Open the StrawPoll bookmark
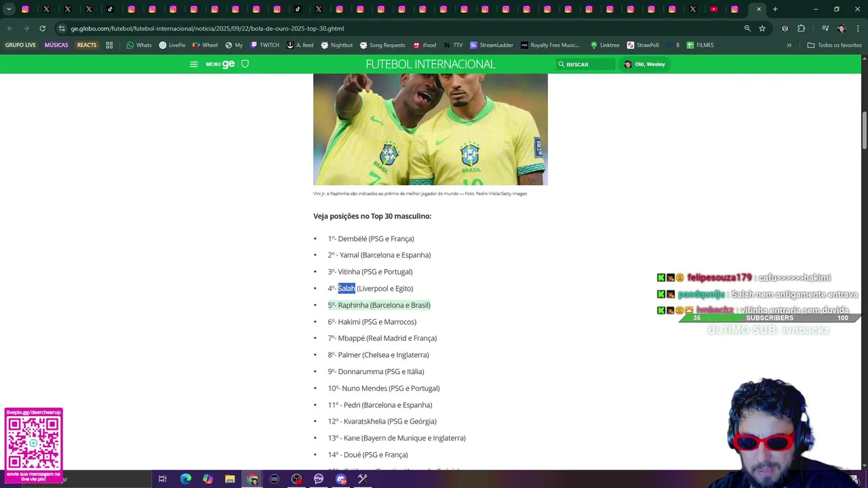 [643, 45]
